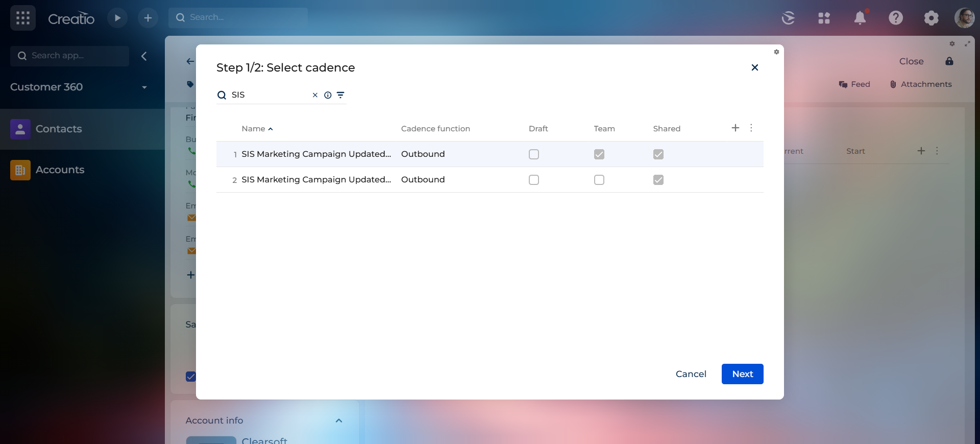The height and width of the screenshot is (444, 980).
Task: Open the marketplace apps icon
Action: coord(824,18)
